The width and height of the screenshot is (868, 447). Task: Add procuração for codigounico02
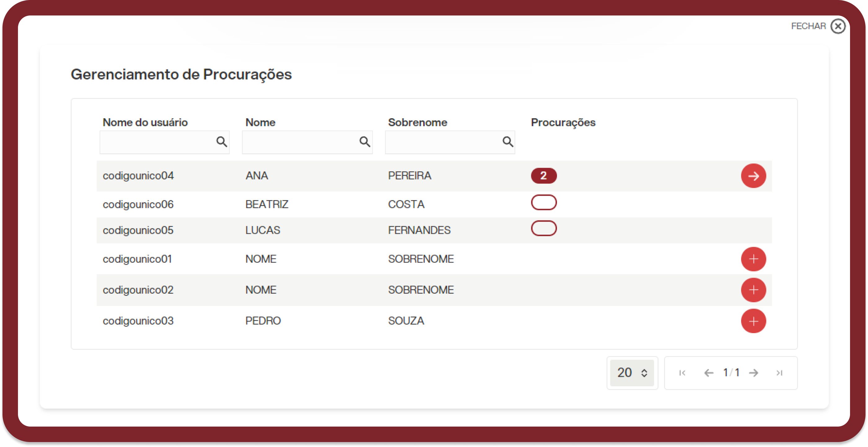[753, 290]
